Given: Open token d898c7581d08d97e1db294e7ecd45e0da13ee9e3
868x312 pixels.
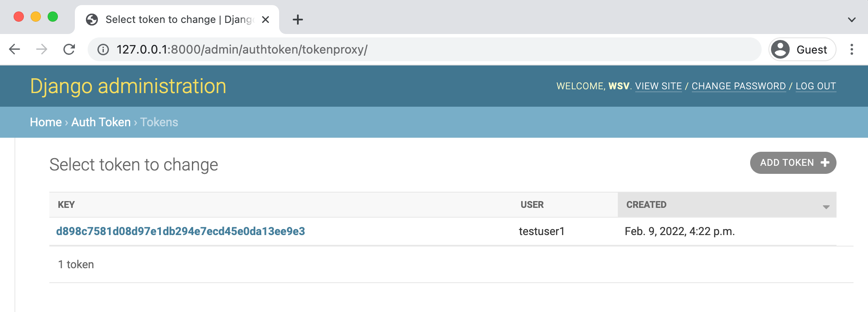Looking at the screenshot, I should (180, 231).
